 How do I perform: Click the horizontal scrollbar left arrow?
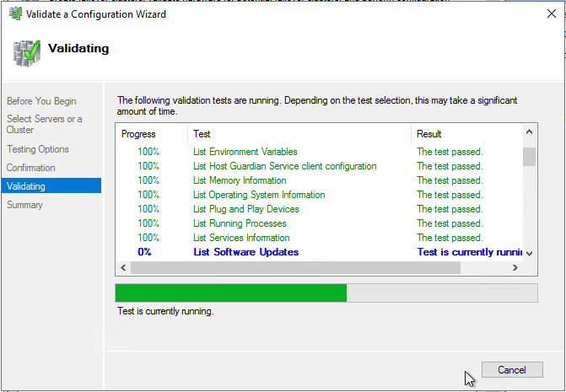coord(123,267)
